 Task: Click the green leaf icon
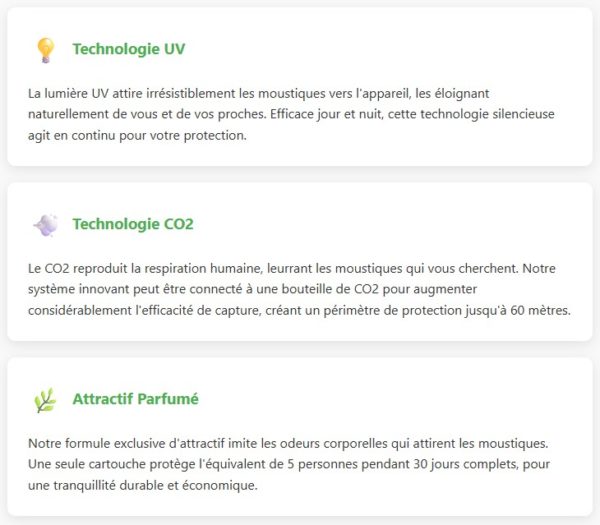click(45, 400)
